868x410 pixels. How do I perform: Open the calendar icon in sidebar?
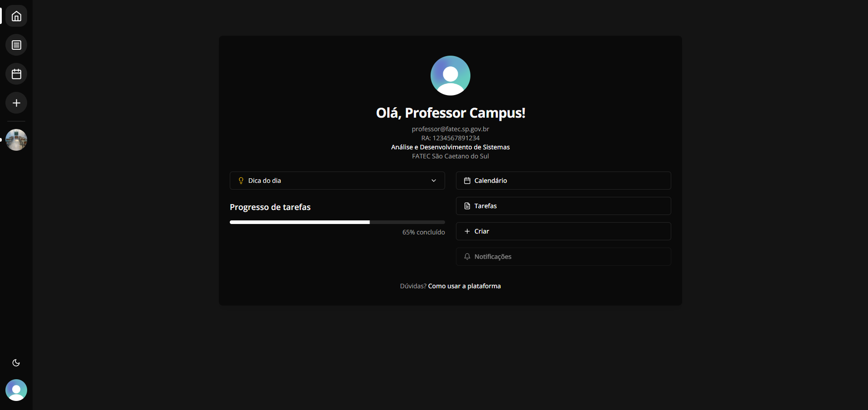tap(16, 74)
